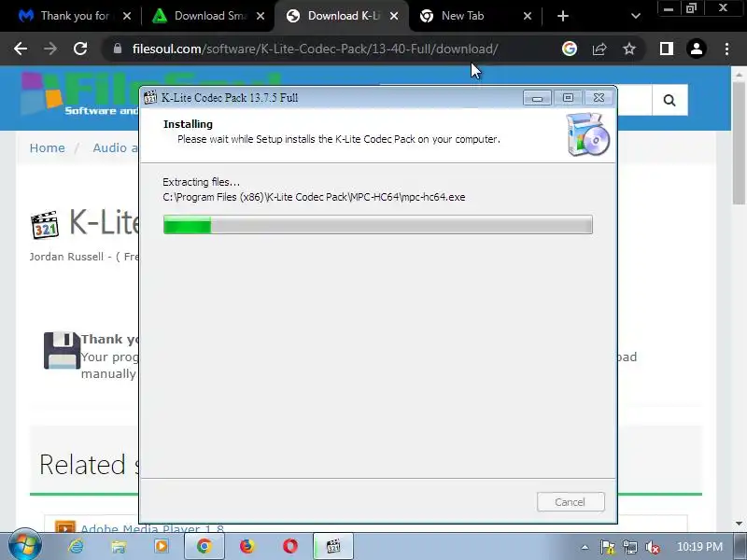Reload the filesoul page
Viewport: 747px width, 560px height.
[x=80, y=49]
